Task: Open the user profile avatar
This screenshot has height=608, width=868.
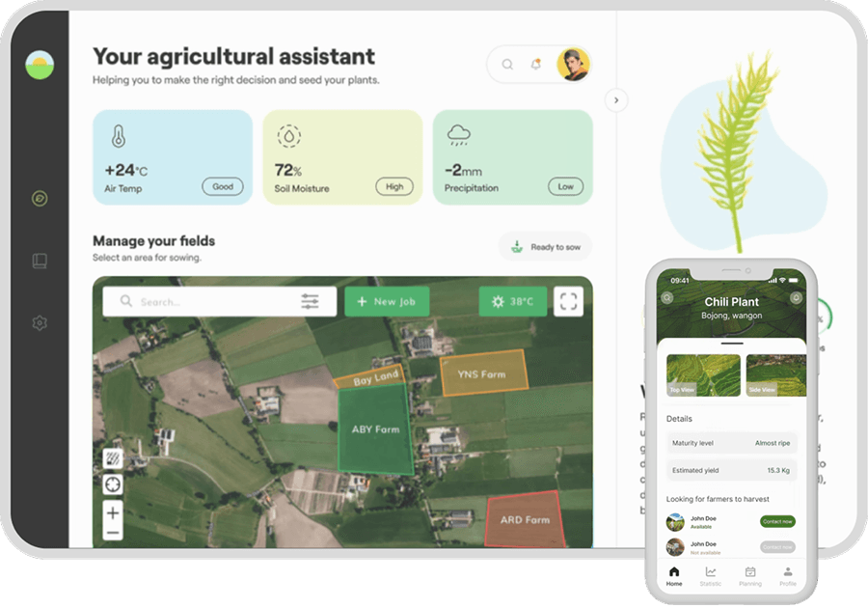Action: tap(573, 65)
